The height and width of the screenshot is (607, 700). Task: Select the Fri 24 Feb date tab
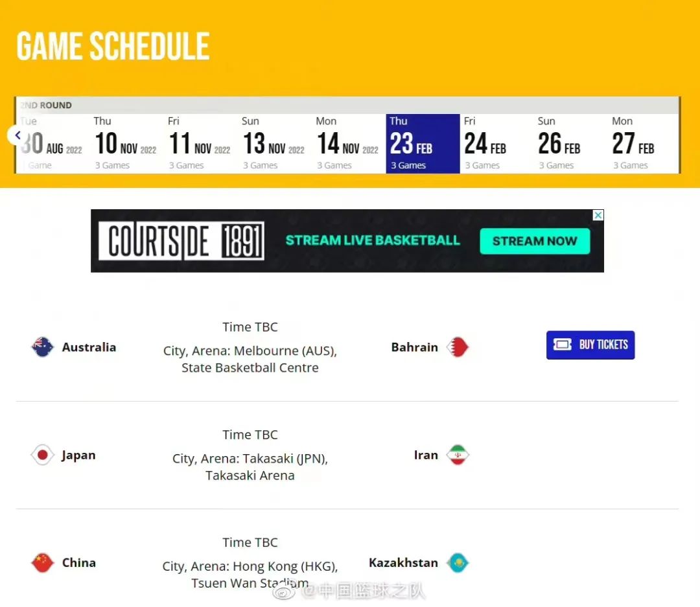pyautogui.click(x=497, y=143)
